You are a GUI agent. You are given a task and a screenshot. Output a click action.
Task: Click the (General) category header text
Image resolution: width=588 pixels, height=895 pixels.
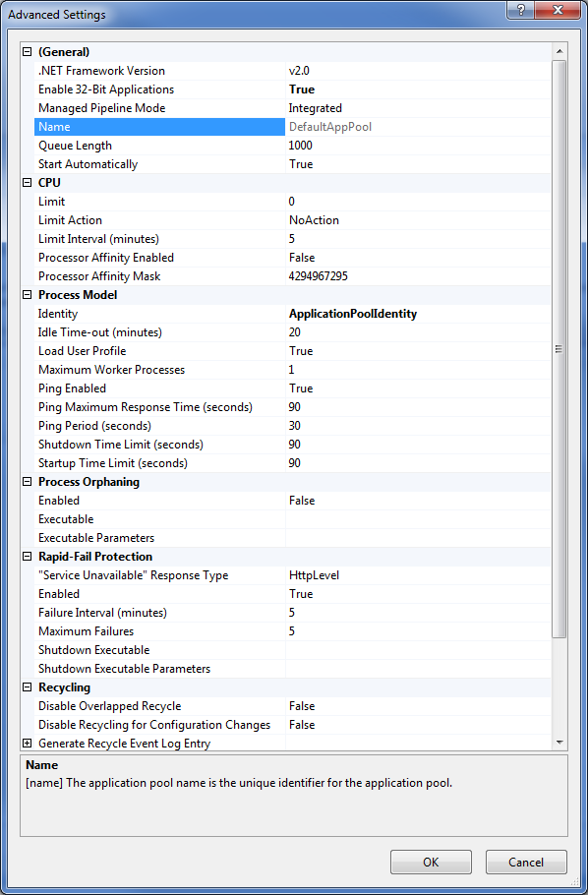pos(64,52)
